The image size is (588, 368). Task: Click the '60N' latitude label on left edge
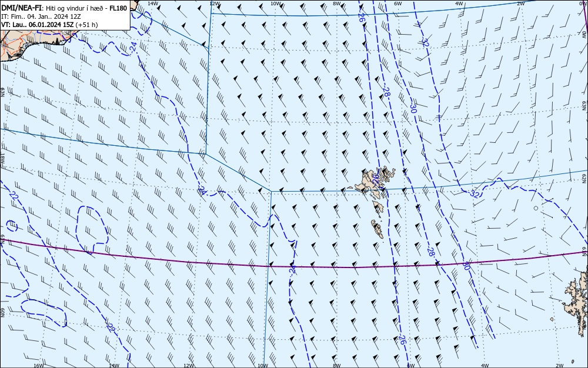[x=2, y=313]
